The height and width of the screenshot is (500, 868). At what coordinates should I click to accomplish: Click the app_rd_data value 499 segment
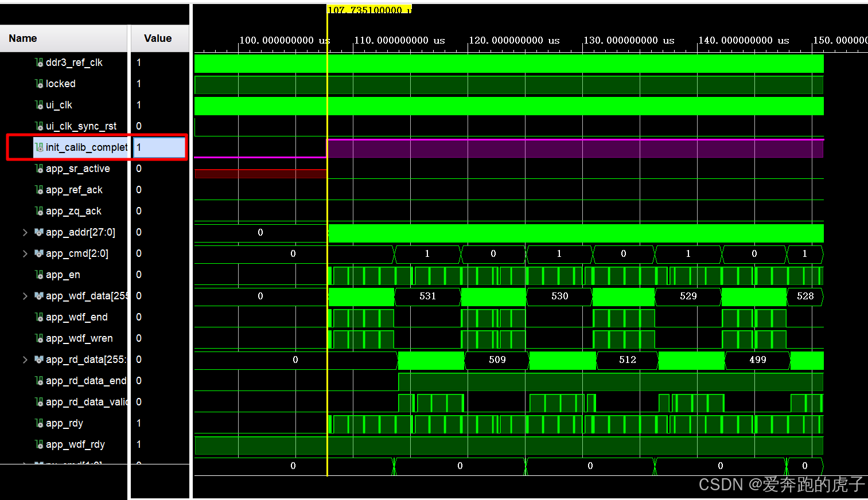click(758, 360)
